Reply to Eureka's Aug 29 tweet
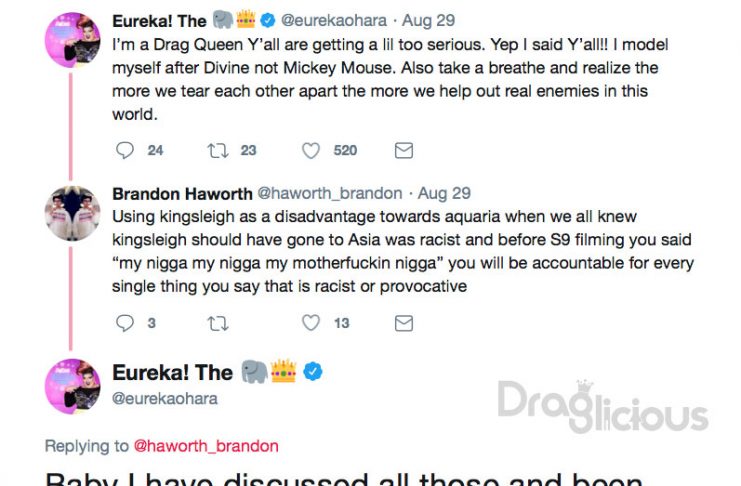Image resolution: width=741 pixels, height=486 pixels. click(125, 150)
